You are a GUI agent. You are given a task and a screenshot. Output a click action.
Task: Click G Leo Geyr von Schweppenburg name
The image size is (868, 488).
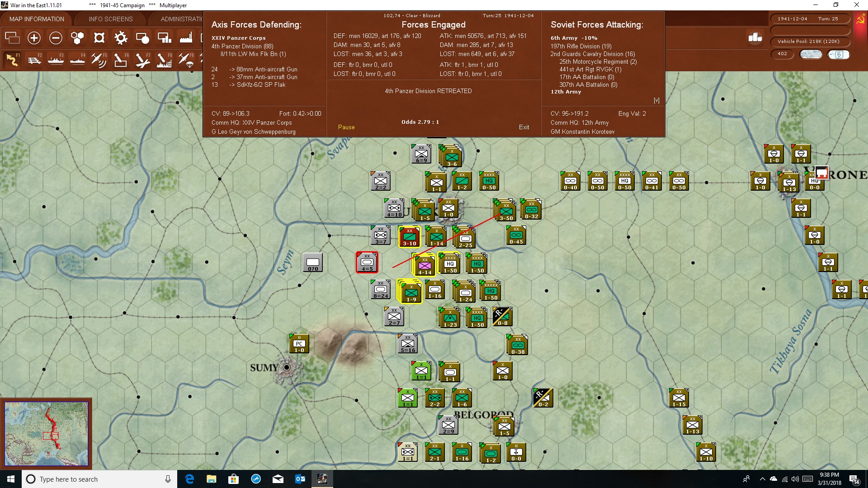(254, 131)
